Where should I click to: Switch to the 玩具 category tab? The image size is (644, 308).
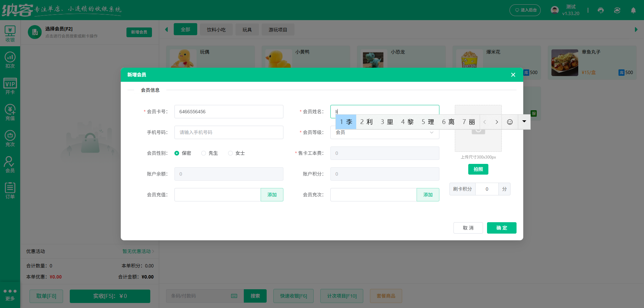[x=247, y=29]
